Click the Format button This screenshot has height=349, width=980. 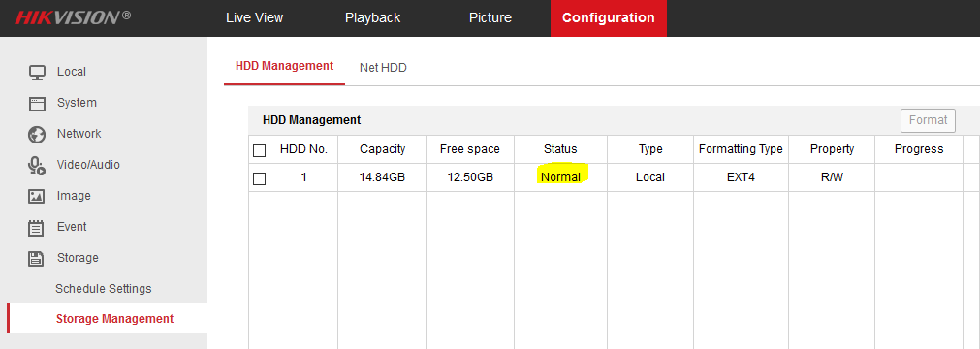928,120
